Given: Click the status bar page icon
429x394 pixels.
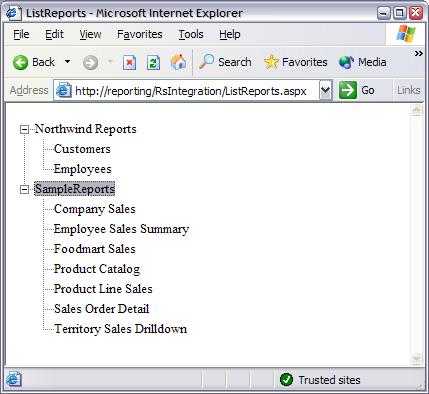Looking at the screenshot, I should pyautogui.click(x=14, y=380).
